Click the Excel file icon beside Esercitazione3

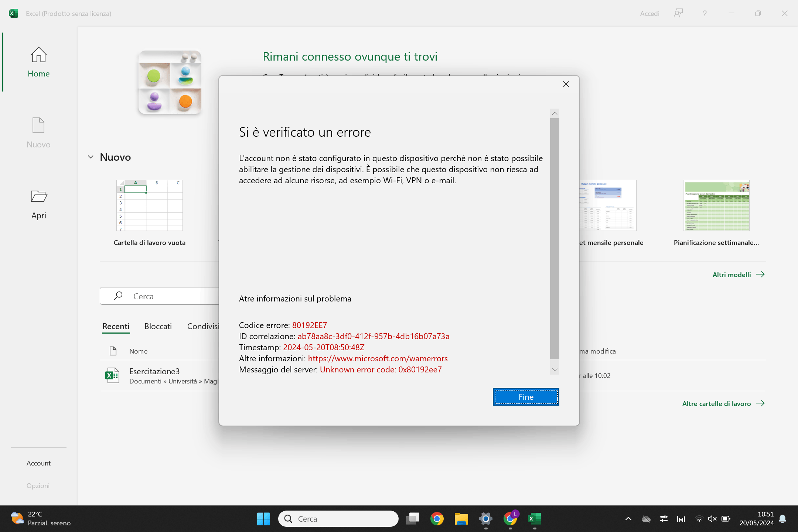(112, 375)
